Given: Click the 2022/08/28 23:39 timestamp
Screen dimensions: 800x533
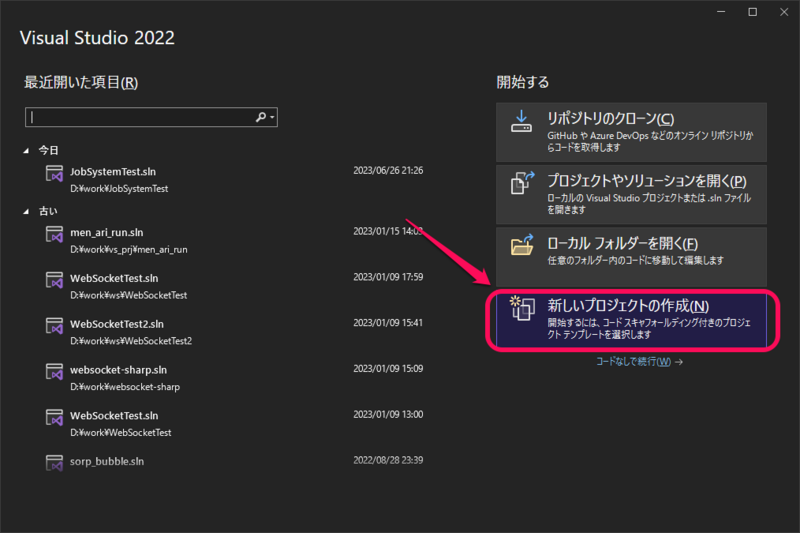Looking at the screenshot, I should [388, 460].
